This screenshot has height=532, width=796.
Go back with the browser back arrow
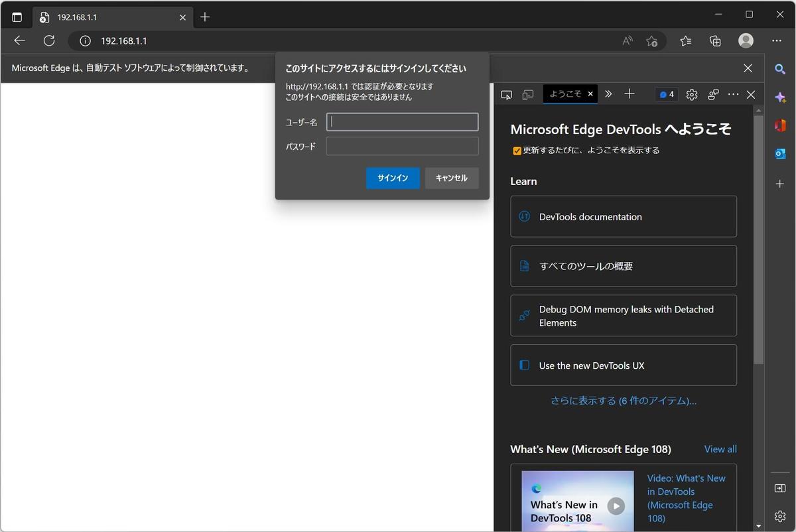[19, 40]
